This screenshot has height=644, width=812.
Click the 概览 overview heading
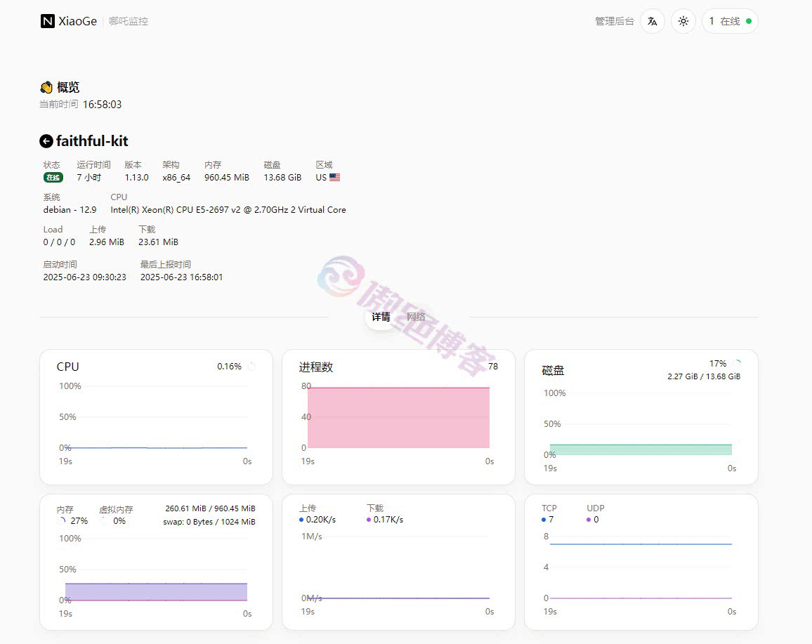(x=68, y=87)
